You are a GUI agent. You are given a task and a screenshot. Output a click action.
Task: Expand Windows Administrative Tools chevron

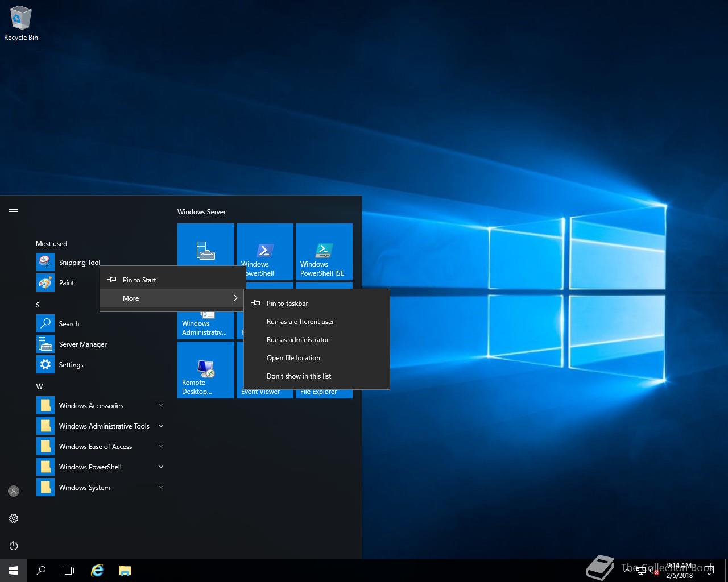point(161,426)
